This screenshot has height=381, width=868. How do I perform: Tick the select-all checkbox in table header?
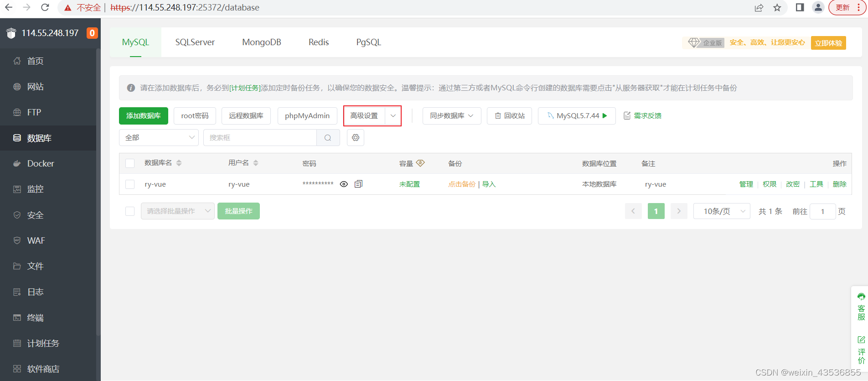coord(130,163)
